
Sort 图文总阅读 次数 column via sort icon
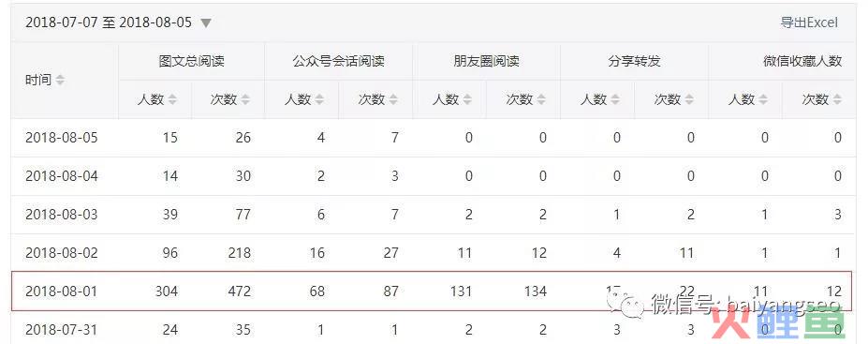245,99
